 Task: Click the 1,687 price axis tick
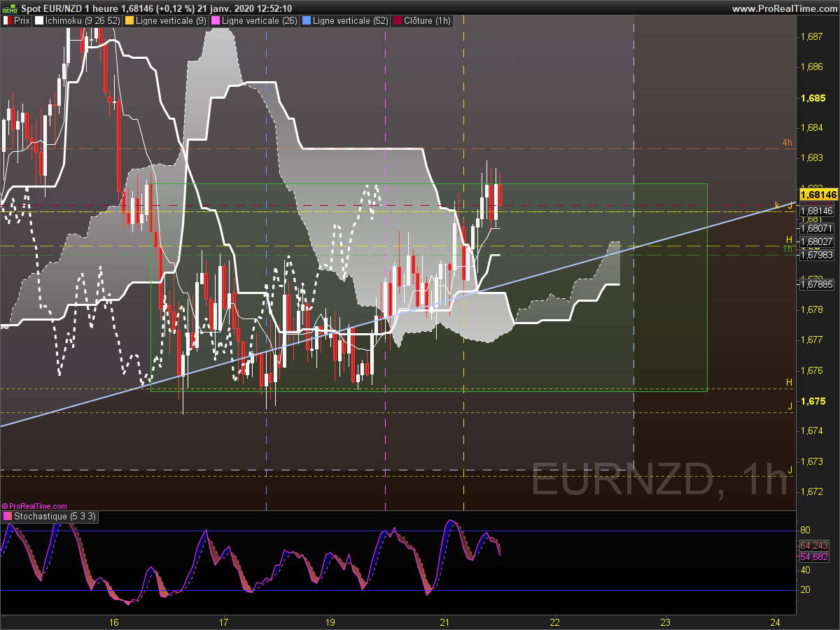coord(812,36)
